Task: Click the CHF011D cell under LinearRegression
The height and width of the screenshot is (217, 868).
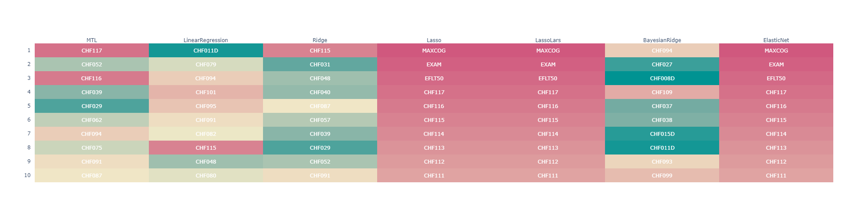Action: [206, 50]
